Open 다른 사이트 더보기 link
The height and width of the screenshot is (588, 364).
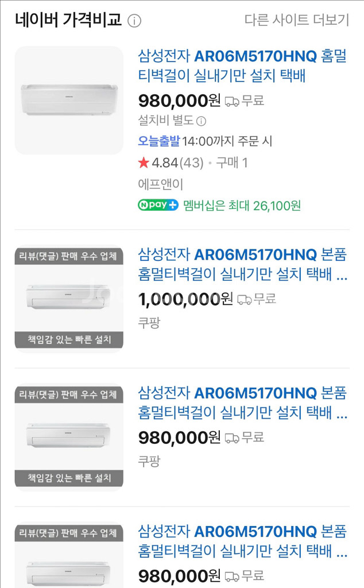point(296,20)
